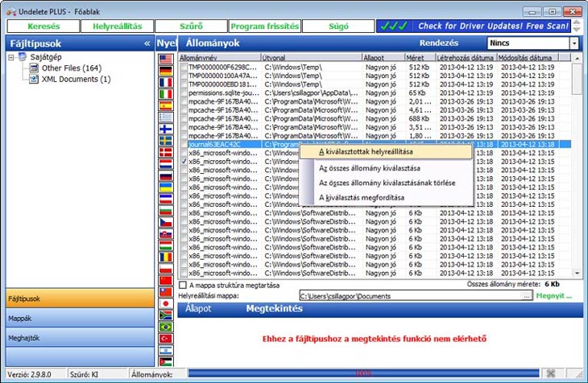Screen dimensions: 588x383
Task: Select the Ukrainian flag language
Action: [166, 187]
